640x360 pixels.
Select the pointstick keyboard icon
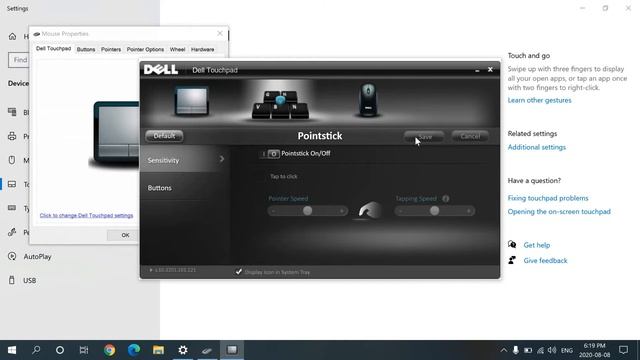(280, 104)
